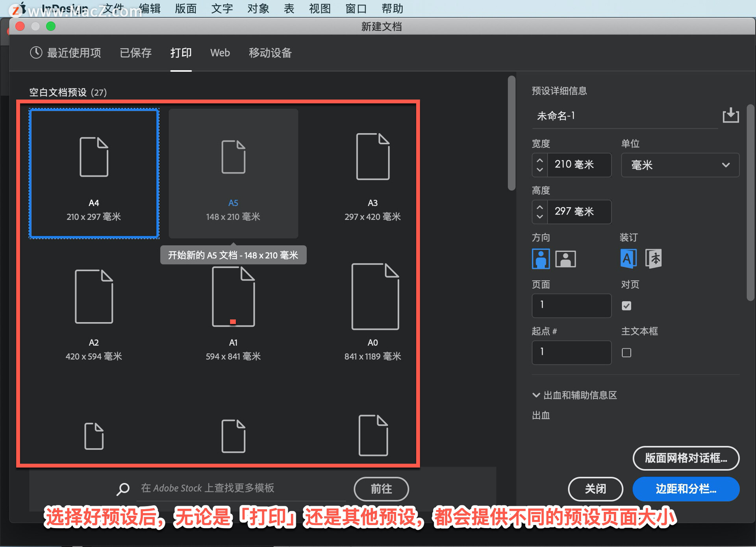Select the portrait orientation icon
The height and width of the screenshot is (547, 756).
point(541,259)
